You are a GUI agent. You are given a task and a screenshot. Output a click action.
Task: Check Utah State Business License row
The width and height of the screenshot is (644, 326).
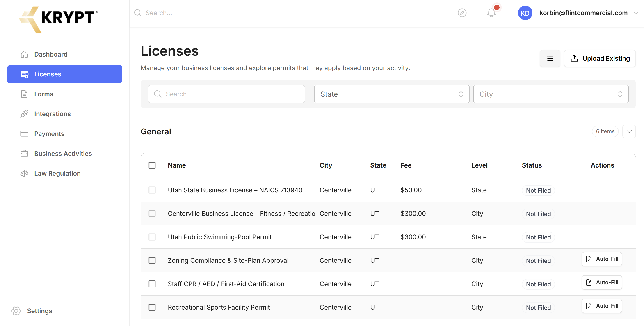point(152,190)
